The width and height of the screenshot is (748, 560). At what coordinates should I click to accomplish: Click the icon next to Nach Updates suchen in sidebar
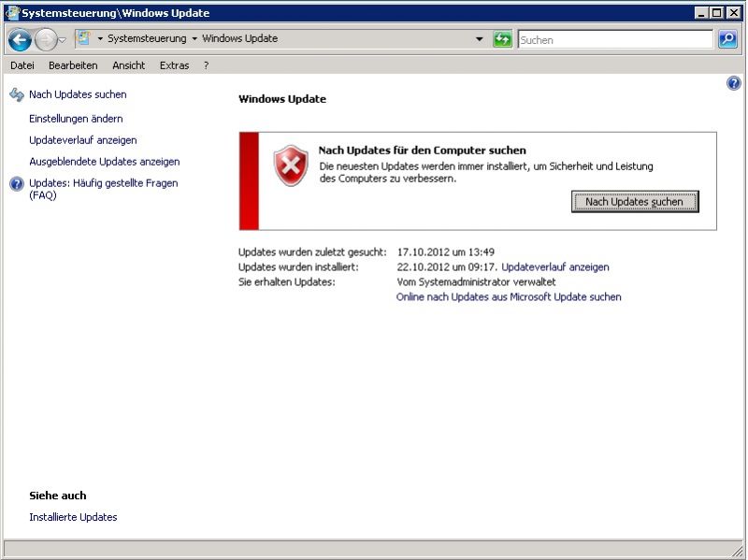click(16, 95)
